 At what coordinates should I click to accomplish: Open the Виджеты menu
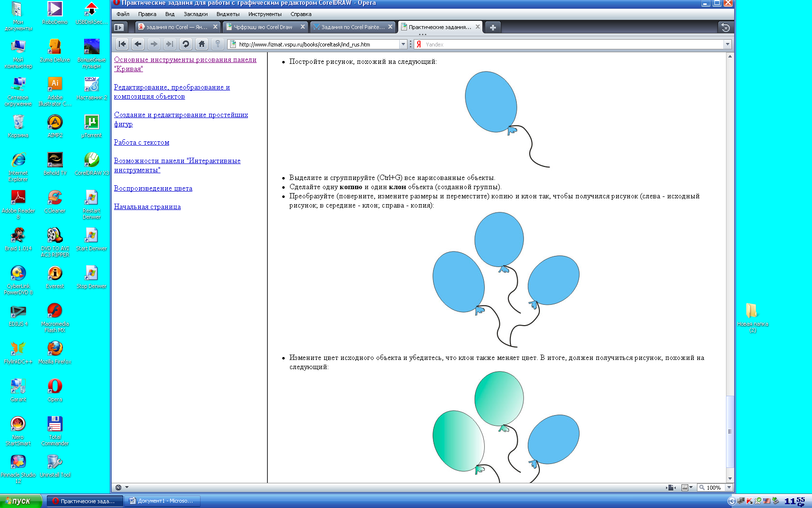(x=228, y=14)
